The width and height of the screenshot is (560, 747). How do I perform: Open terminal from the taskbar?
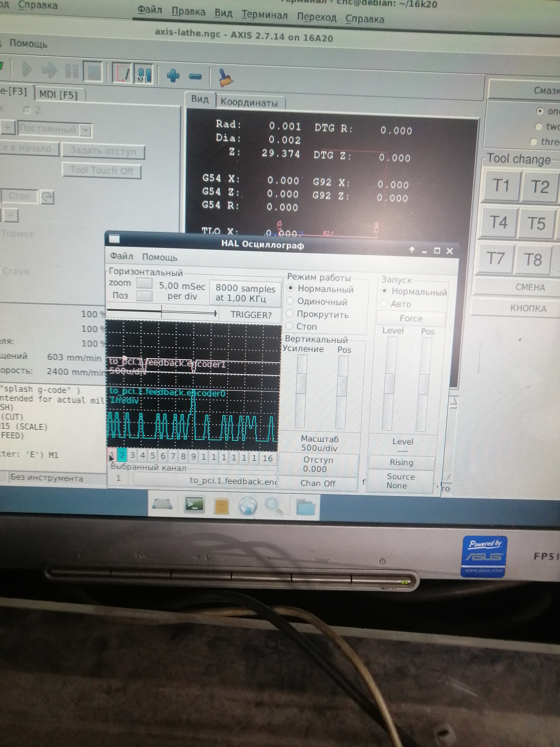point(194,505)
